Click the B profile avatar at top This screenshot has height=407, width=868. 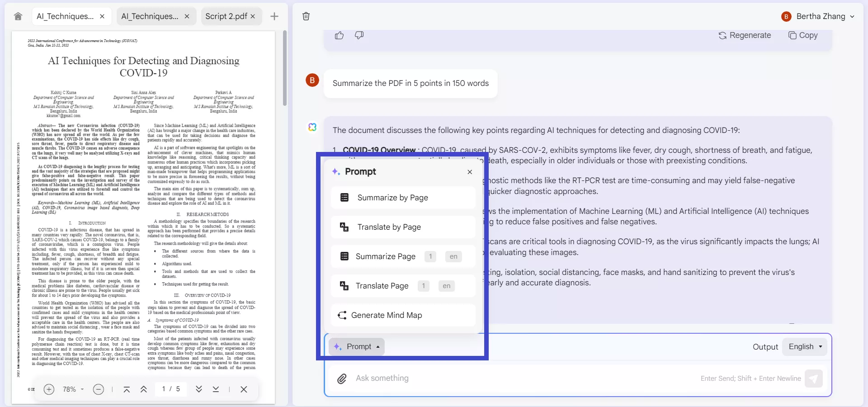(786, 16)
